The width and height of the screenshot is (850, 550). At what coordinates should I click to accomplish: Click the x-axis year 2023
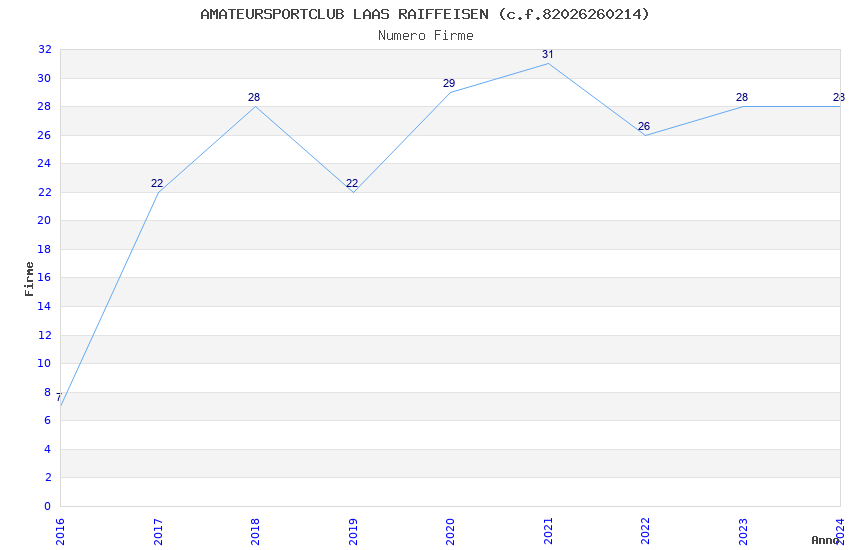743,532
